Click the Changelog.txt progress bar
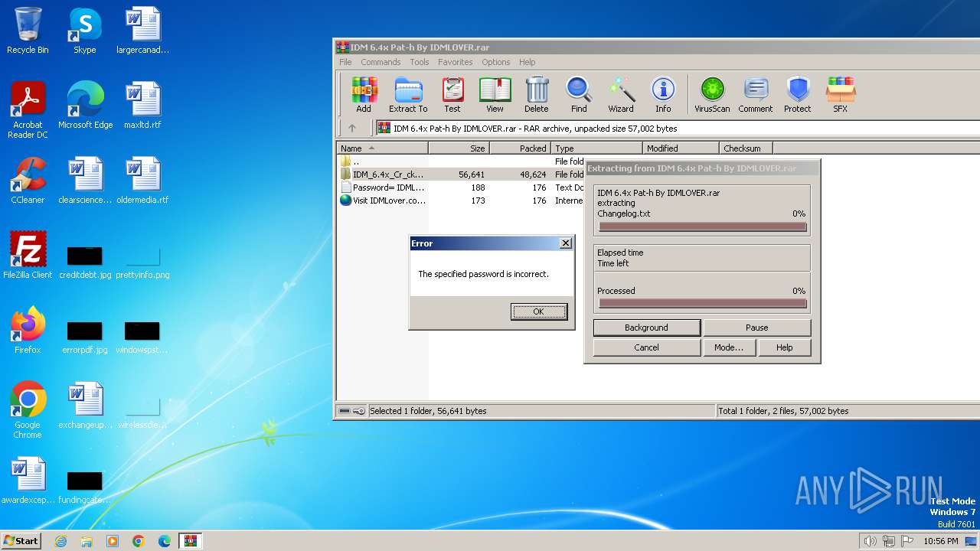 tap(702, 227)
